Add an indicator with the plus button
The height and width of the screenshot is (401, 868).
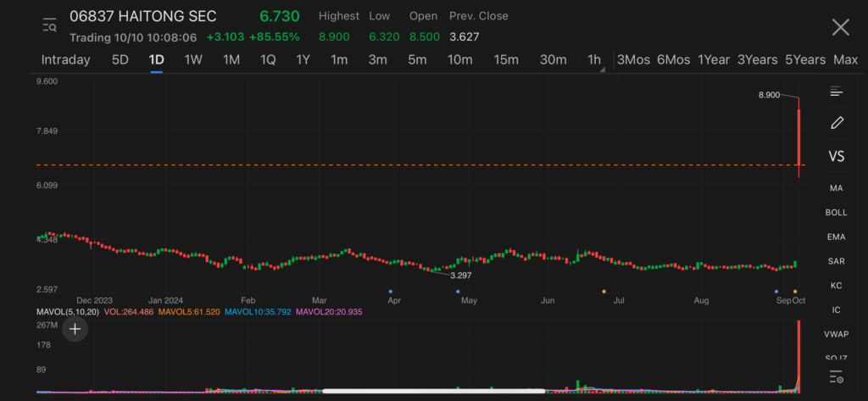click(75, 329)
